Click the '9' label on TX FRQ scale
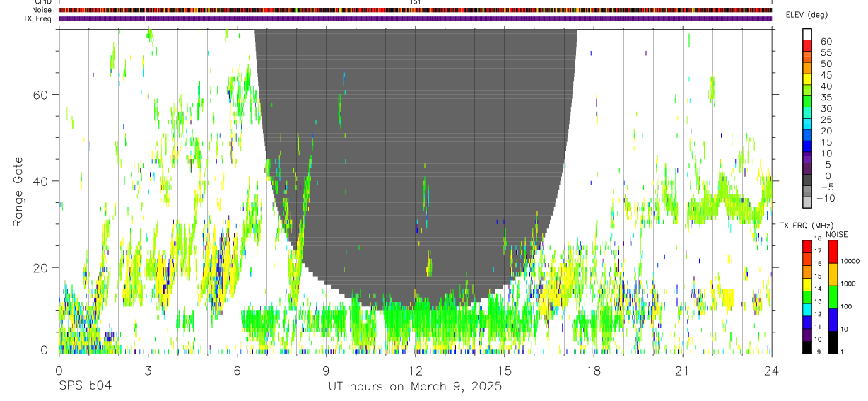 [819, 351]
